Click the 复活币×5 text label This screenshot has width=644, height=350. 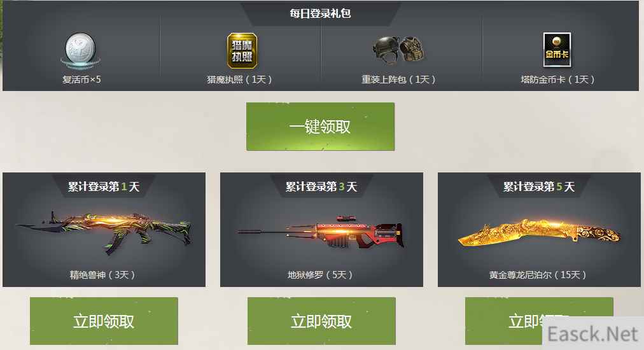(81, 80)
